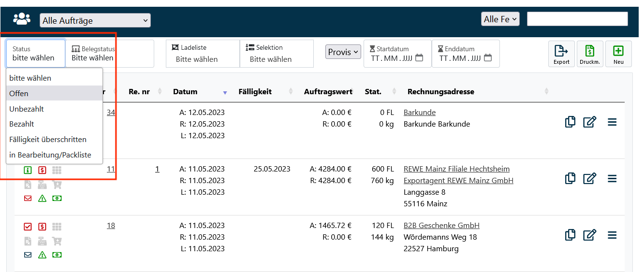Open hamburger menu for B2B Geschenke order
This screenshot has height=272, width=644.
(612, 235)
